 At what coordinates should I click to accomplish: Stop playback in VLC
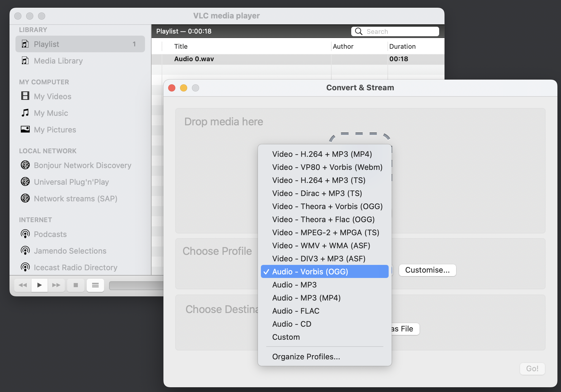[x=76, y=285]
